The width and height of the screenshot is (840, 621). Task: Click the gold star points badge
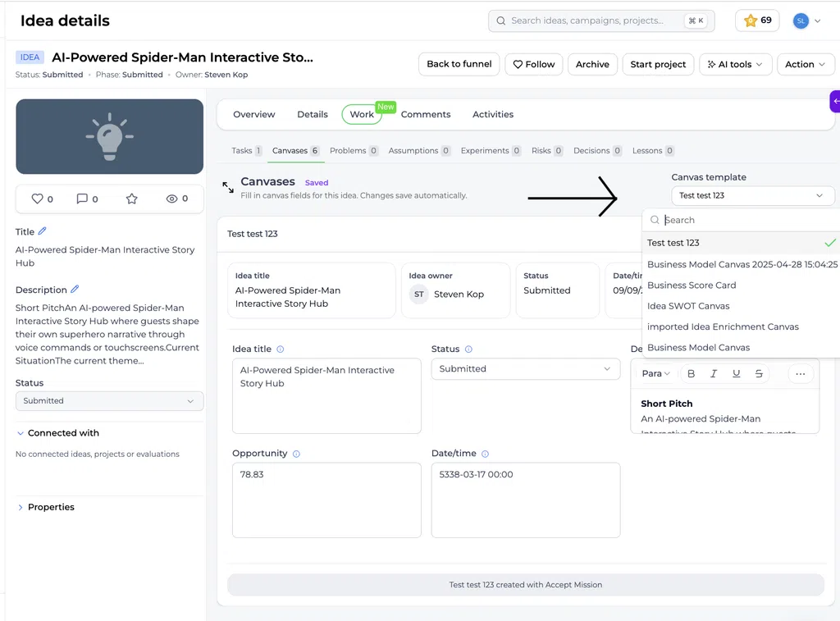pos(757,21)
